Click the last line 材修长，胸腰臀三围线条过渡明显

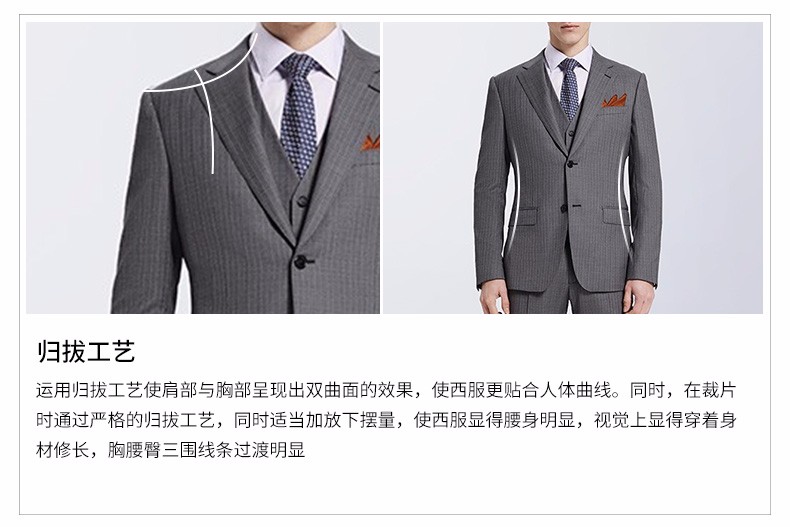pos(171,449)
